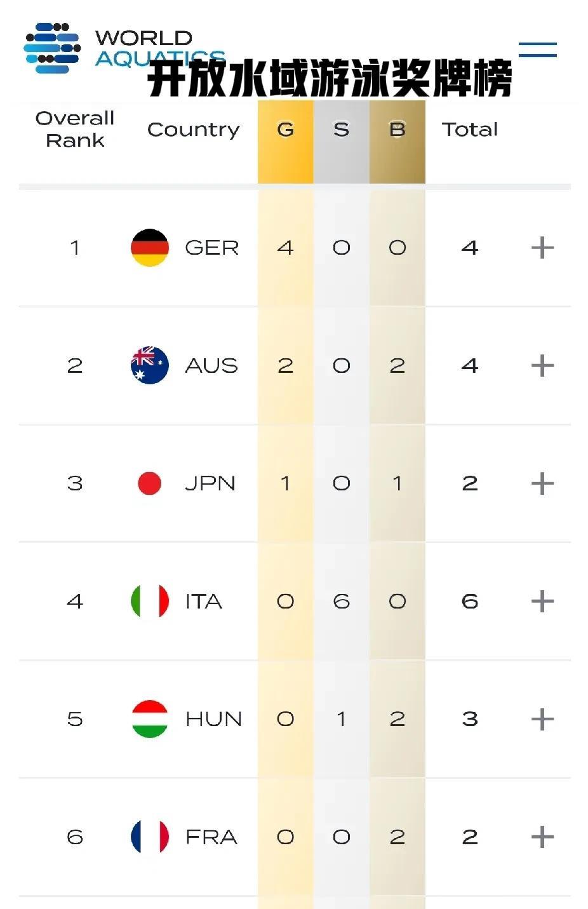Expand the HUN row details
Screen dimensions: 588x909
point(542,719)
